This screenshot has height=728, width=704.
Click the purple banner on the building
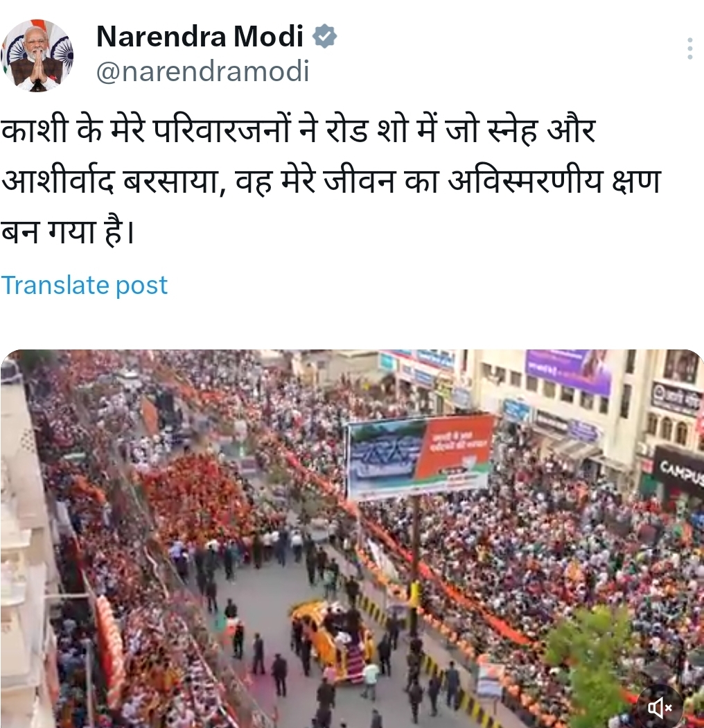coord(569,372)
